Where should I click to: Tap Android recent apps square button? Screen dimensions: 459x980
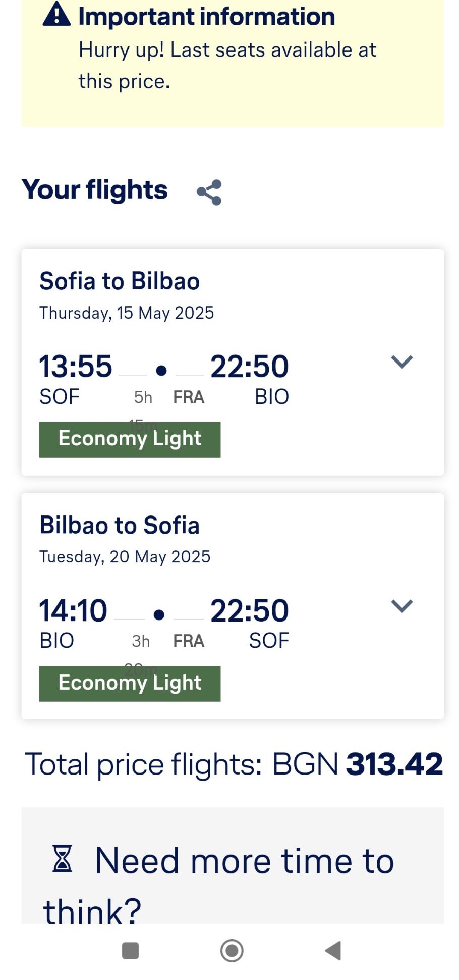click(x=131, y=951)
